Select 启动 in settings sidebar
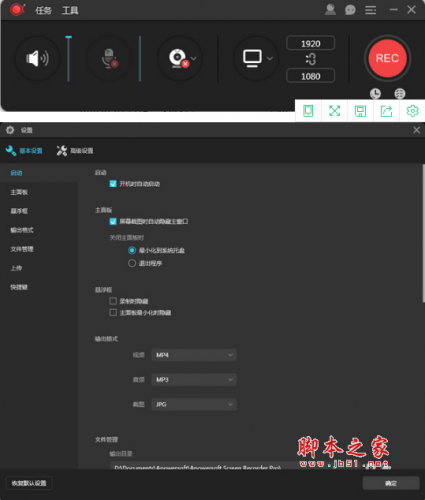Screen dimensions: 425x500 tap(16, 173)
